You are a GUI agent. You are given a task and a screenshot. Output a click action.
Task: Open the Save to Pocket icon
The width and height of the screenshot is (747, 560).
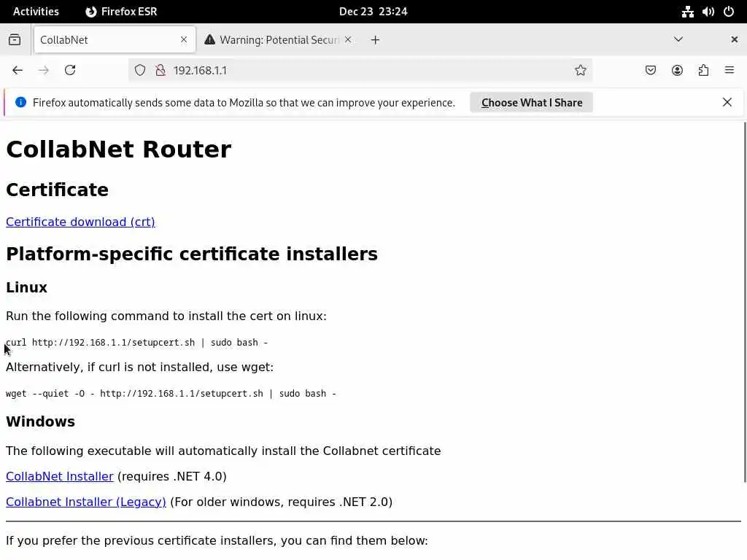[x=650, y=71]
